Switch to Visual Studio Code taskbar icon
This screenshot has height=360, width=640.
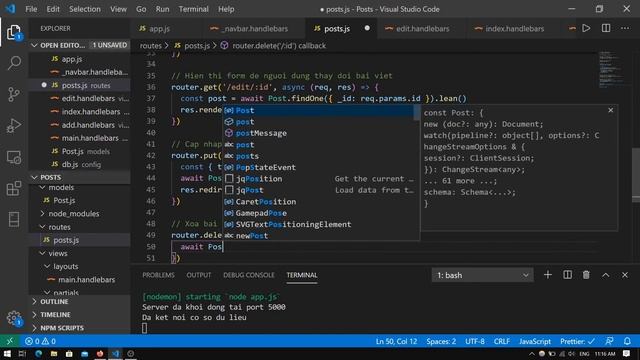pos(116,353)
